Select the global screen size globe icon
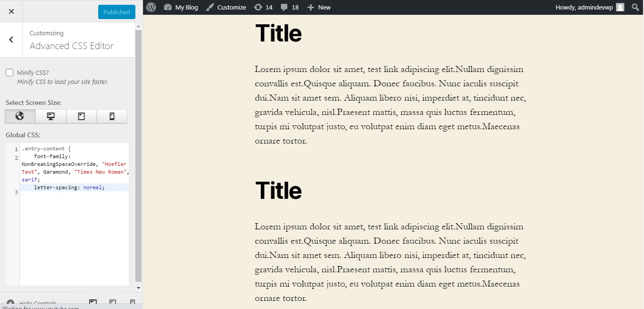This screenshot has width=644, height=309. click(x=20, y=116)
